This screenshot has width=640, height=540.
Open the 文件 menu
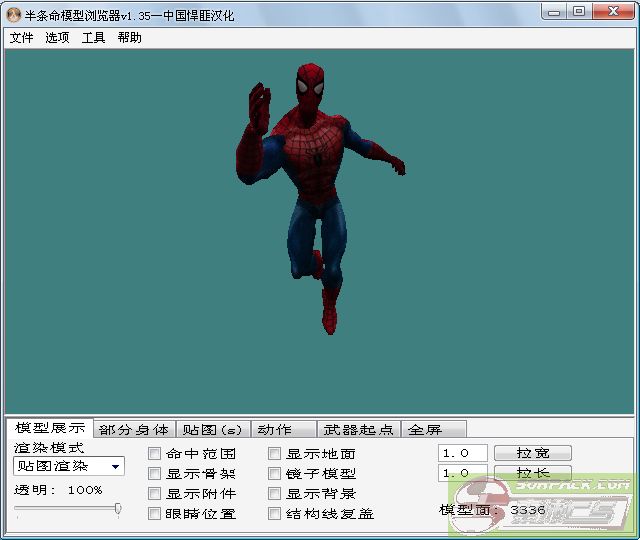click(21, 38)
